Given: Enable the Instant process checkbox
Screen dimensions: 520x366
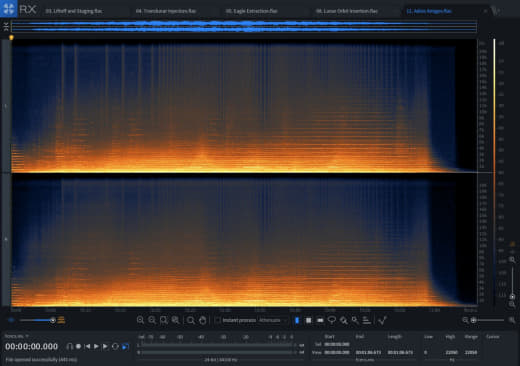Looking at the screenshot, I should coord(217,320).
